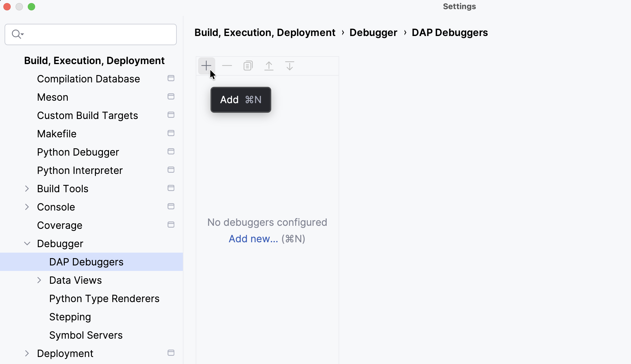The height and width of the screenshot is (364, 631).
Task: Click the Copy configuration icon in the toolbar
Action: 248,66
